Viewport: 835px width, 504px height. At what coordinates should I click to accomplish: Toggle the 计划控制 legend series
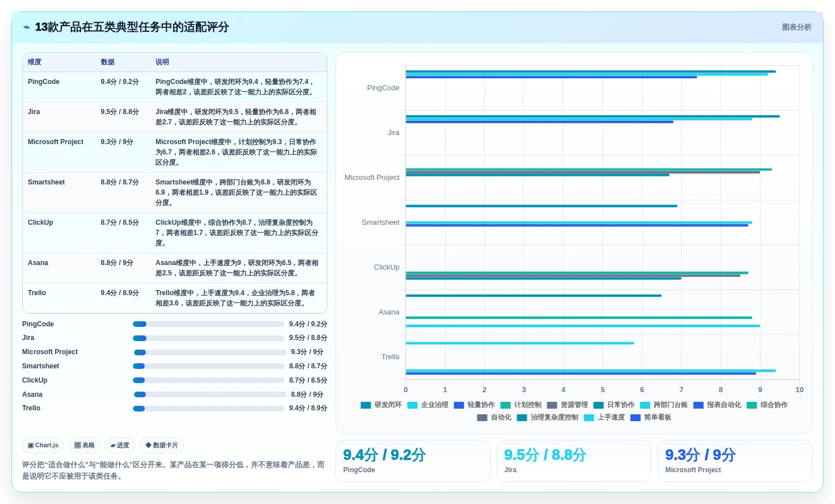click(521, 405)
